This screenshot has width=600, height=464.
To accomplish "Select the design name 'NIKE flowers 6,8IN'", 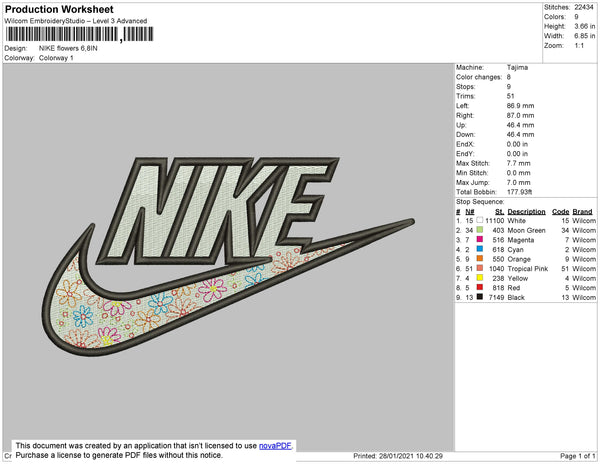I will point(68,48).
